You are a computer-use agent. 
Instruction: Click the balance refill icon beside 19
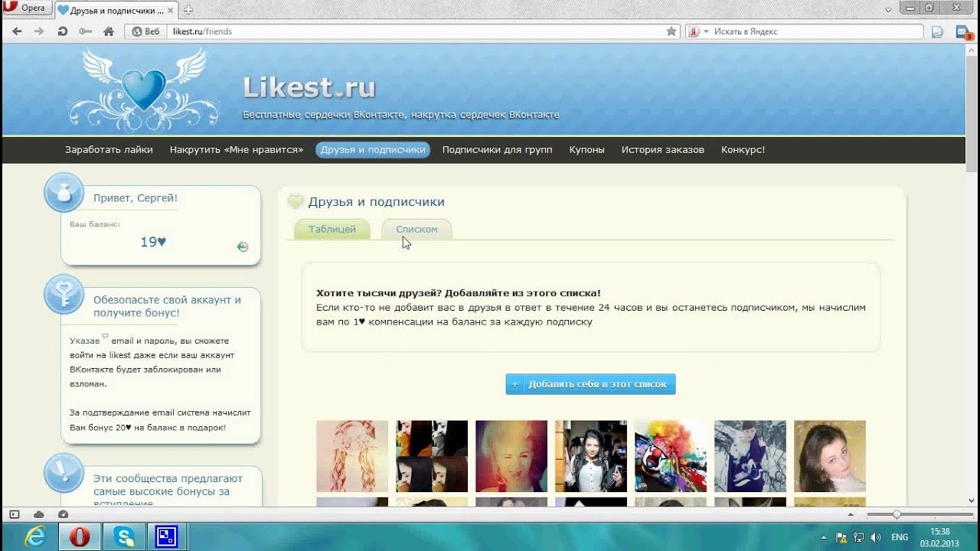pyautogui.click(x=243, y=246)
